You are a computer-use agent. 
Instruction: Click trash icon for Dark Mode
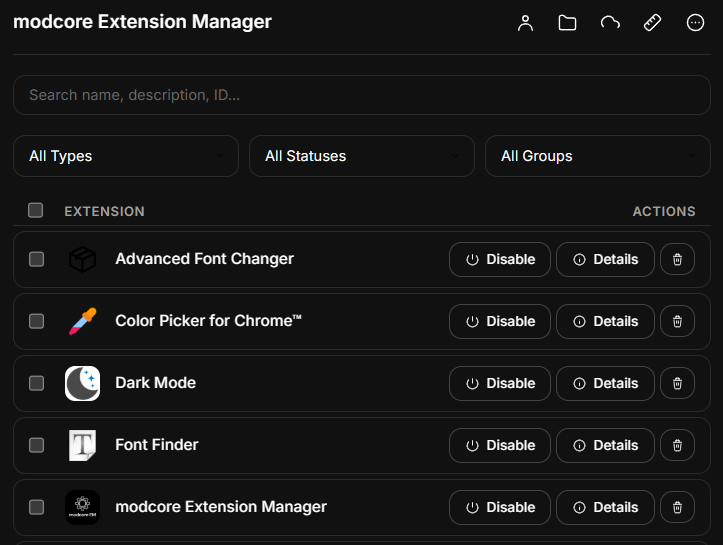point(677,383)
